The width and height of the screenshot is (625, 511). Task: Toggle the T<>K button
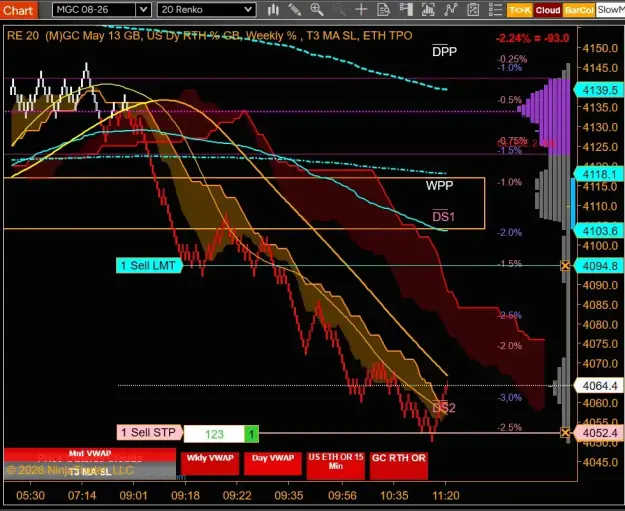click(x=519, y=10)
